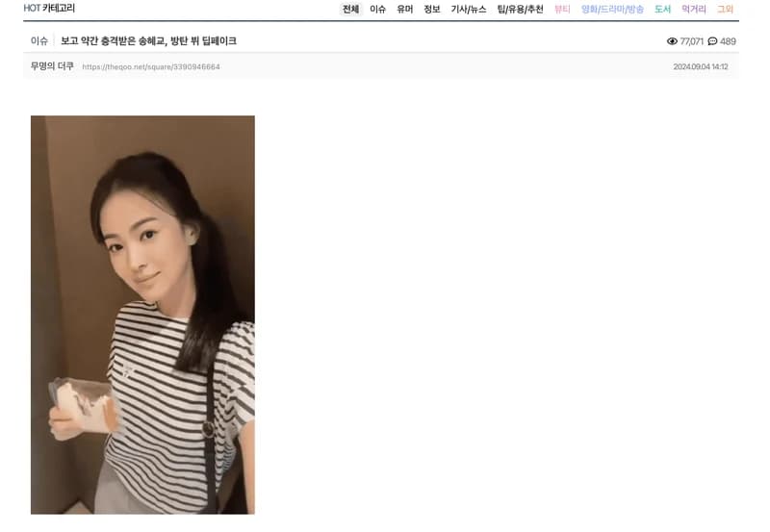Open the 이슈 category tab
Viewport: 770px width, 532px height.
[x=377, y=9]
